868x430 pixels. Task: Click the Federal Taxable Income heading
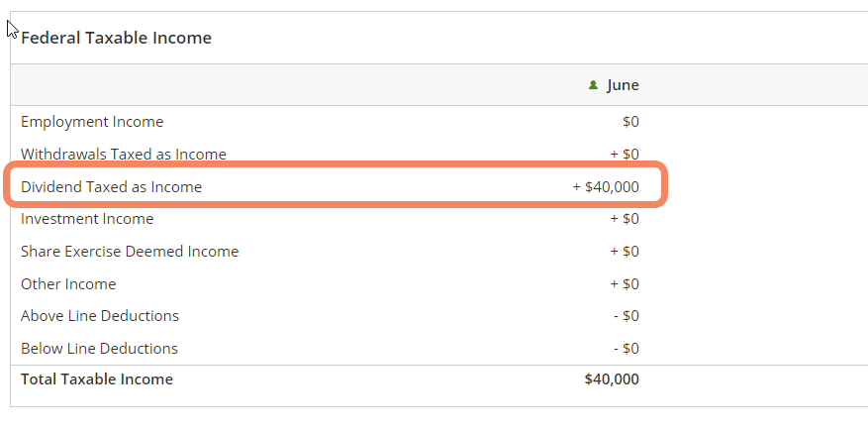click(x=116, y=38)
